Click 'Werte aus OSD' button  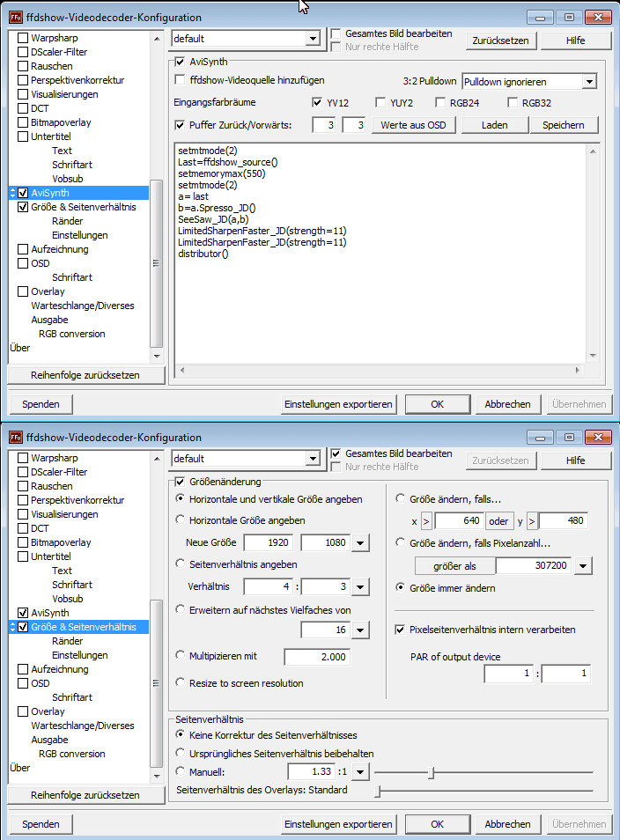413,125
